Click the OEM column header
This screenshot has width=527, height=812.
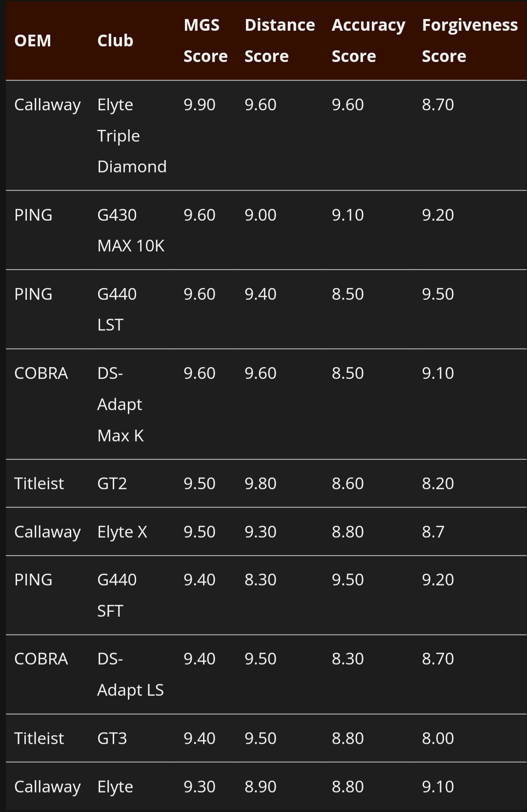pos(33,41)
